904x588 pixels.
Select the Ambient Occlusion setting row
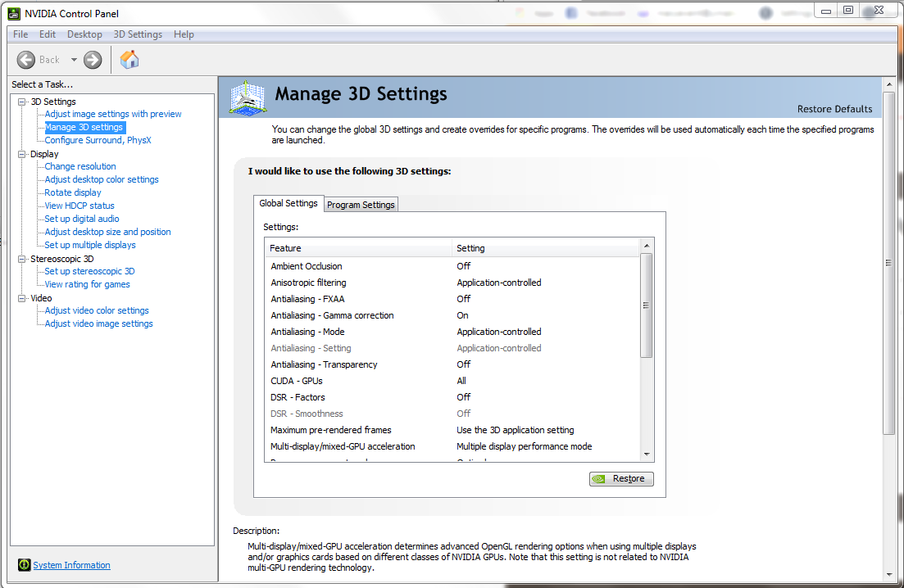[x=307, y=266]
